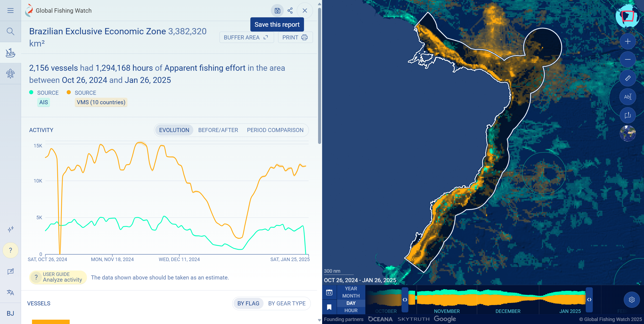Image resolution: width=644 pixels, height=324 pixels.
Task: Click the map annotation text tool
Action: [x=628, y=97]
